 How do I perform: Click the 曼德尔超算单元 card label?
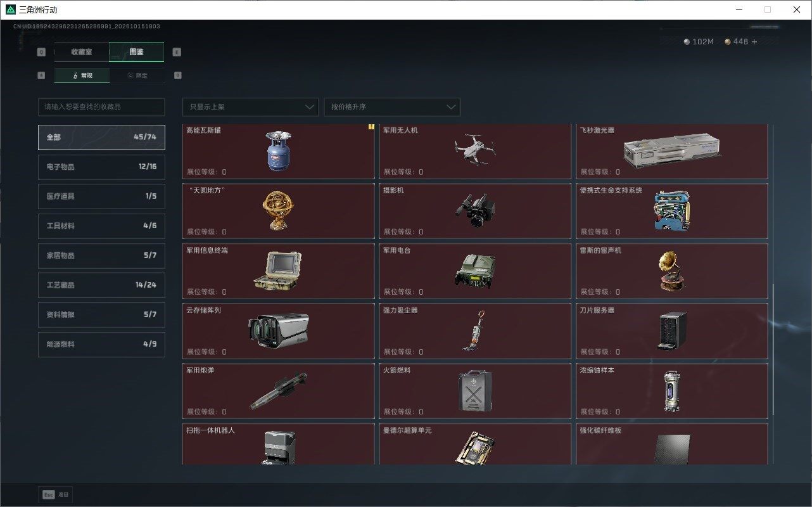click(x=408, y=431)
